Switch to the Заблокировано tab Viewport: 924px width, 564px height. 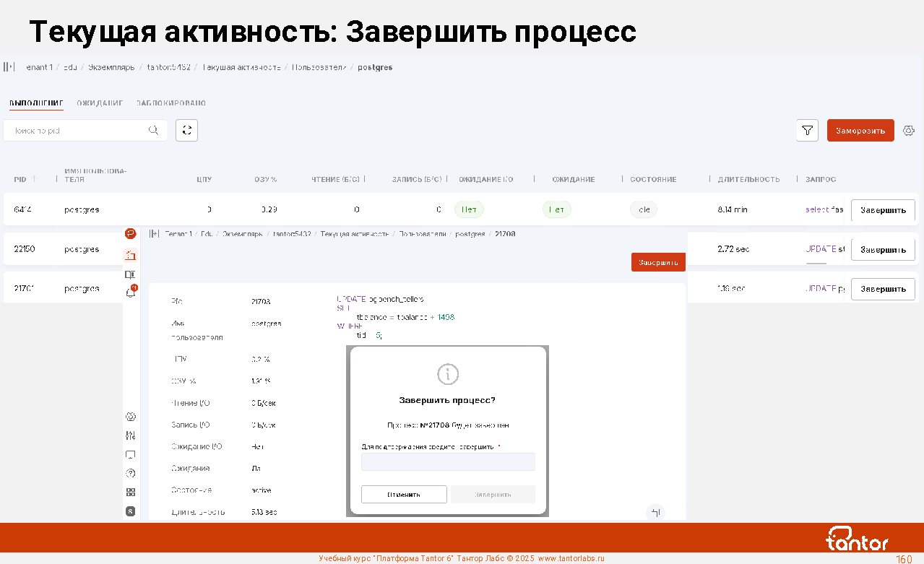click(x=171, y=103)
